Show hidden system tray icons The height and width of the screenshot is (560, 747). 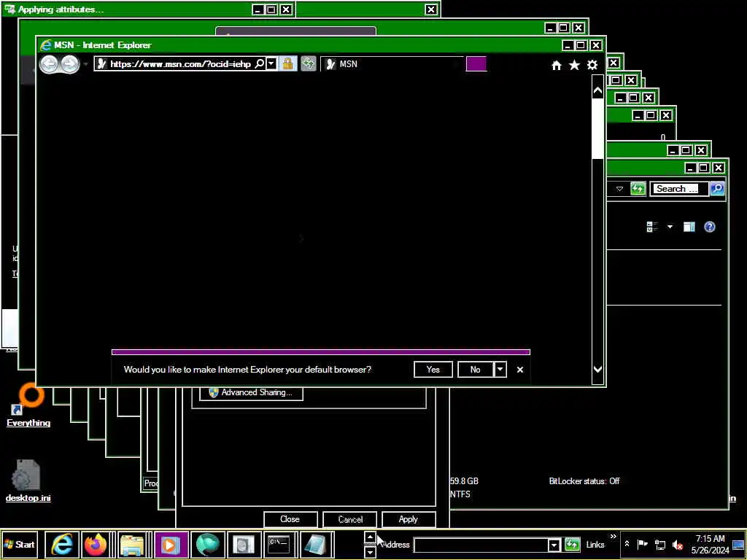627,544
